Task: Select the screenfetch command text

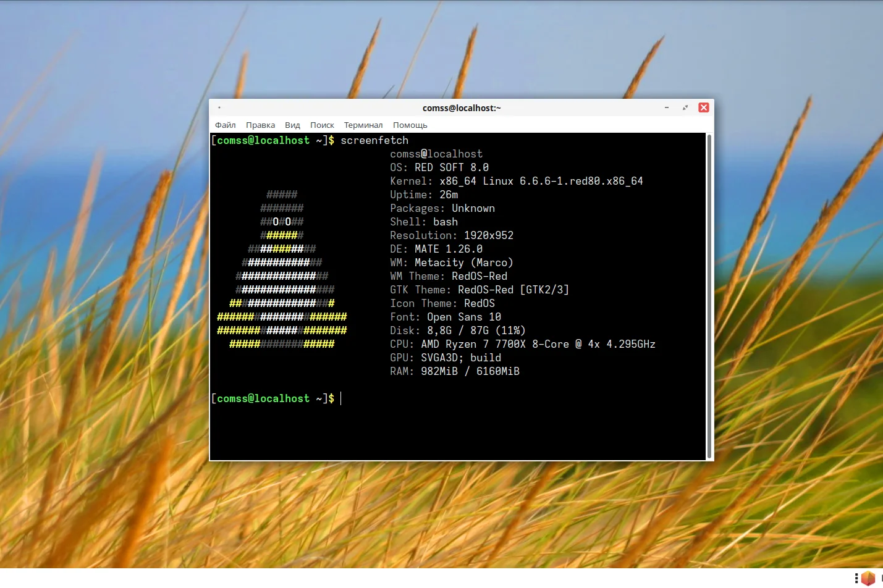Action: click(374, 140)
